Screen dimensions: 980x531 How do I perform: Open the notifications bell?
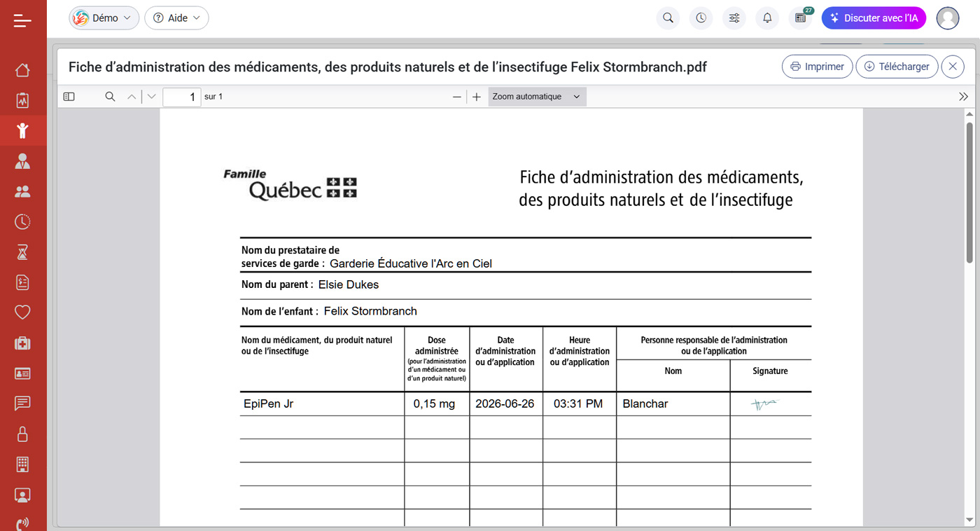[767, 18]
